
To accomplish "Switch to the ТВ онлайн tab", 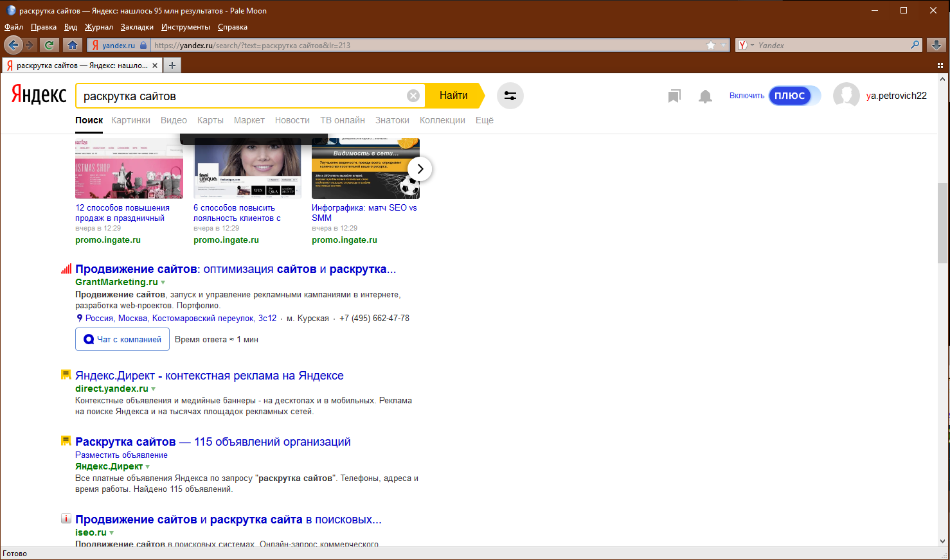I will [x=343, y=120].
